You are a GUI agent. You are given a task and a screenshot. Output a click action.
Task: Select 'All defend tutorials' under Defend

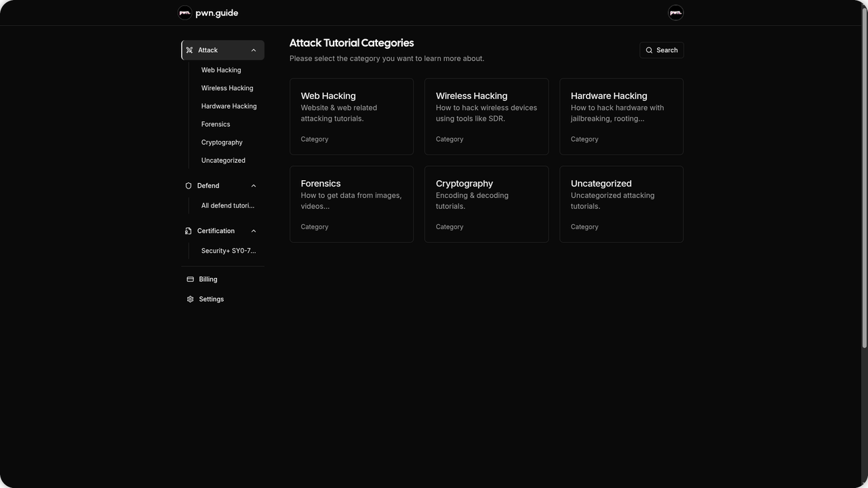[227, 205]
